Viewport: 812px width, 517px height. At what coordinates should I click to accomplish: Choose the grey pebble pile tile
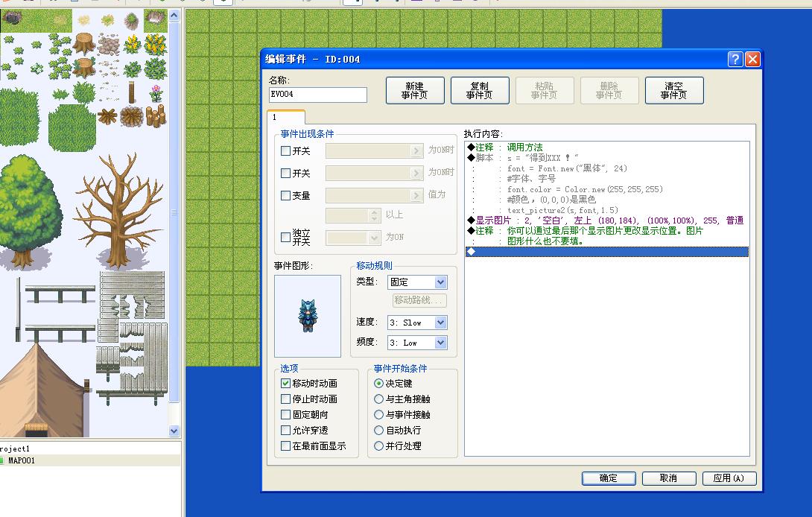108,45
